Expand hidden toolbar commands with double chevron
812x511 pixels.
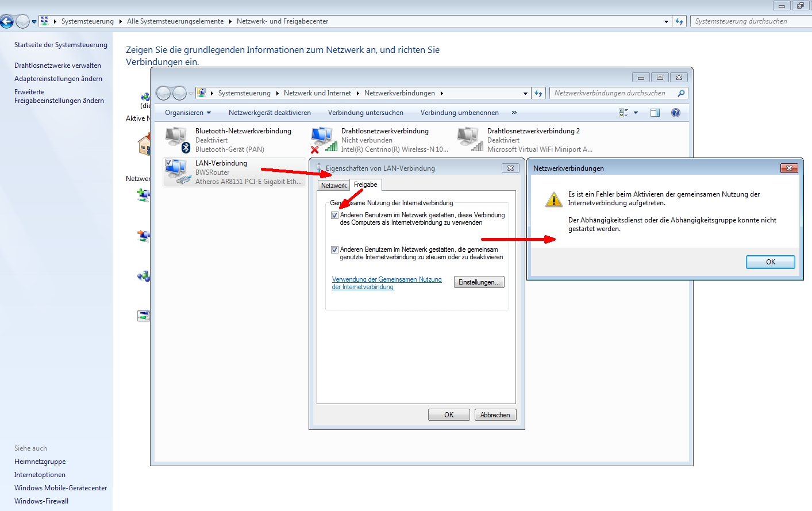coord(514,113)
